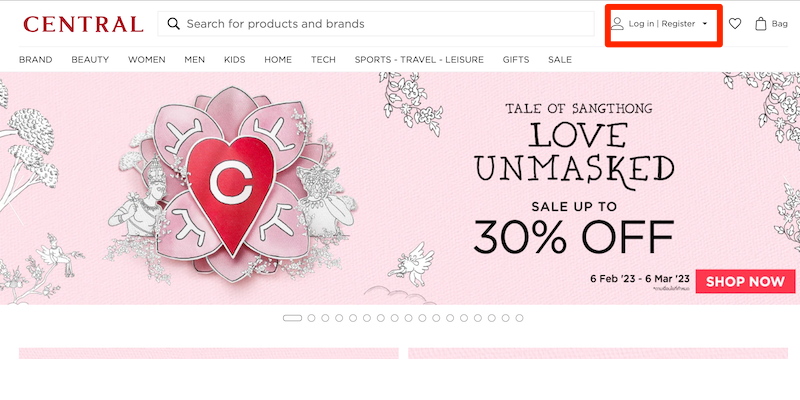
Task: Click the SHOP NOW banner button
Action: (x=745, y=281)
